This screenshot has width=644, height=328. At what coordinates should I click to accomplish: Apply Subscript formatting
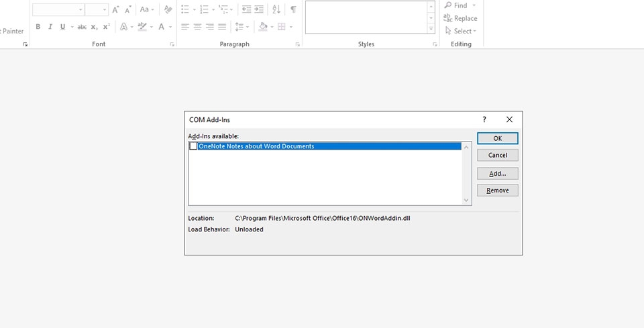click(94, 27)
